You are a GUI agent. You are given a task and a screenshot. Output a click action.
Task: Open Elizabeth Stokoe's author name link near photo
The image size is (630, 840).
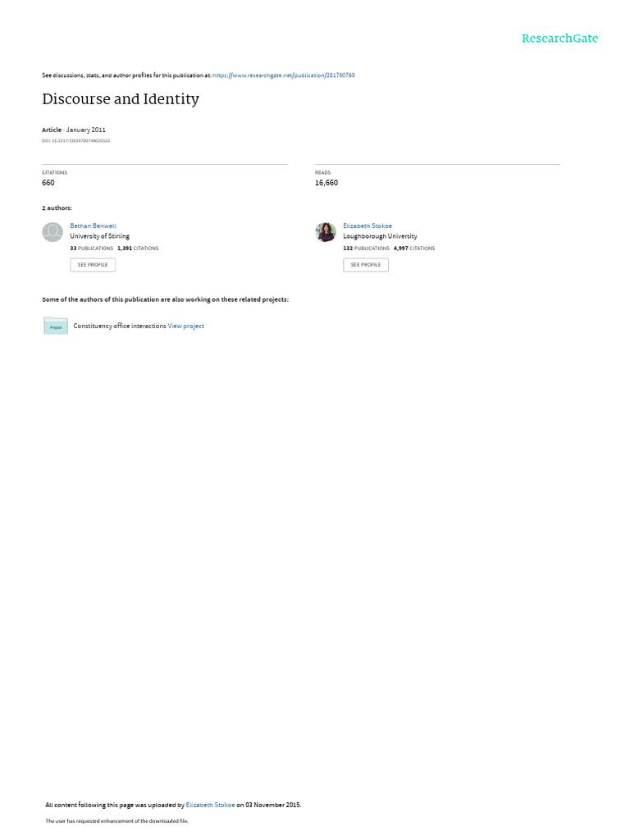click(x=367, y=226)
